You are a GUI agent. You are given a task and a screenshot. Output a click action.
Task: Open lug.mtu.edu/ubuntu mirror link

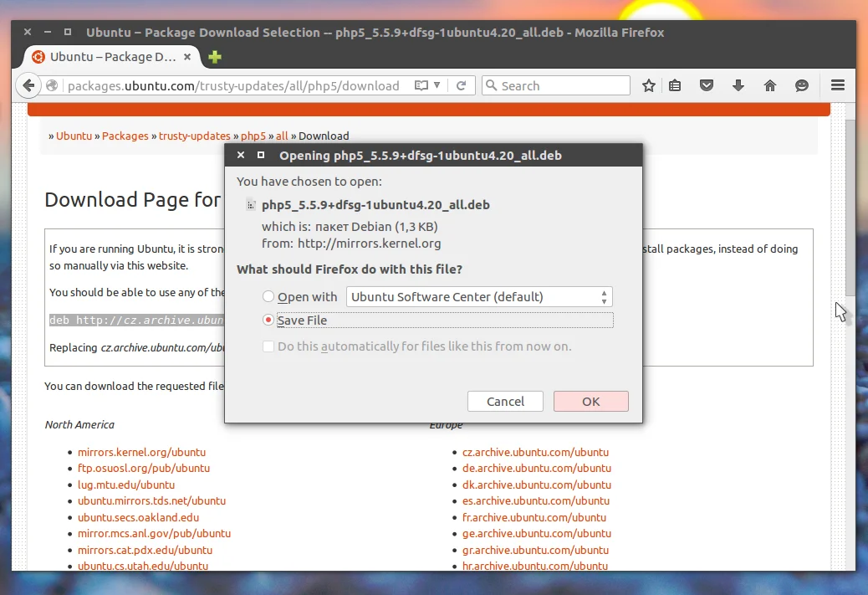126,485
